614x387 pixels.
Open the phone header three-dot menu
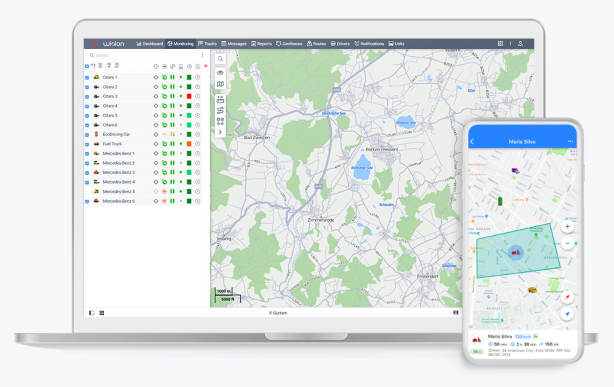570,141
